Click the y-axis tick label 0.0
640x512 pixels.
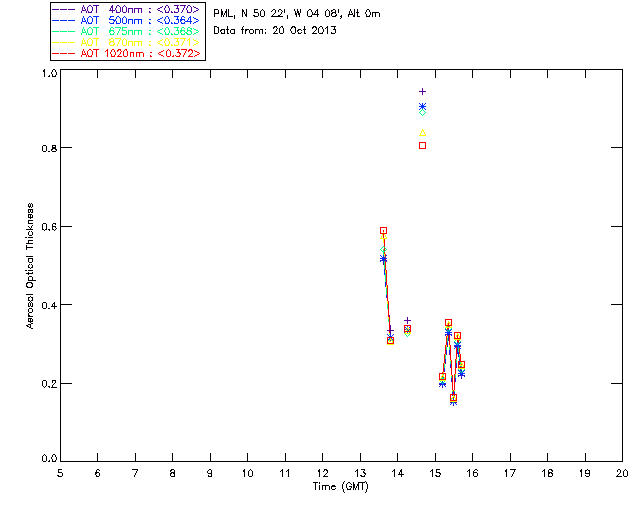click(49, 459)
